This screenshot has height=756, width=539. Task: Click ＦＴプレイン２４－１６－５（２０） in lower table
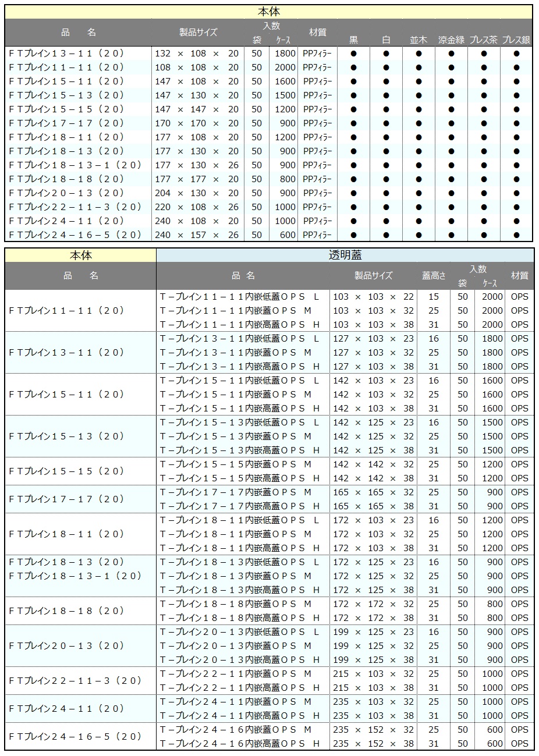coord(75,737)
